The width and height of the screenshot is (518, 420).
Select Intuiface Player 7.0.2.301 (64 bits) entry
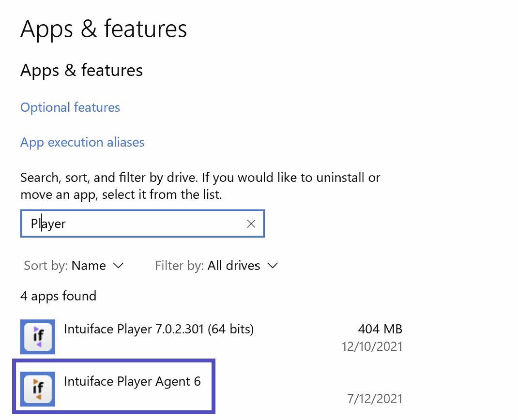coord(212,336)
